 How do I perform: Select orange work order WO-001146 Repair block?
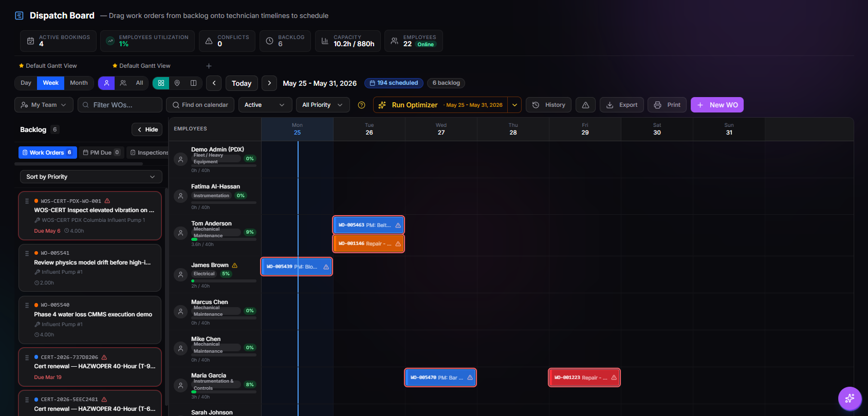tap(368, 243)
